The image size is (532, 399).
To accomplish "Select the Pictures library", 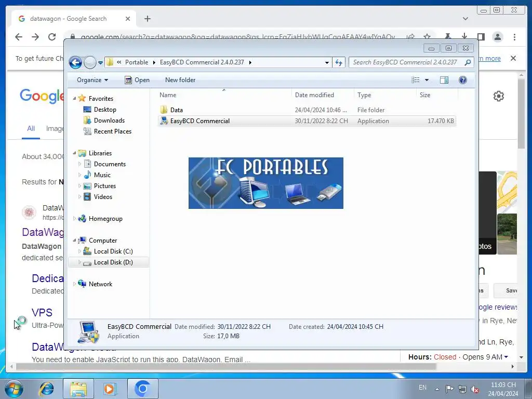I will pyautogui.click(x=105, y=186).
